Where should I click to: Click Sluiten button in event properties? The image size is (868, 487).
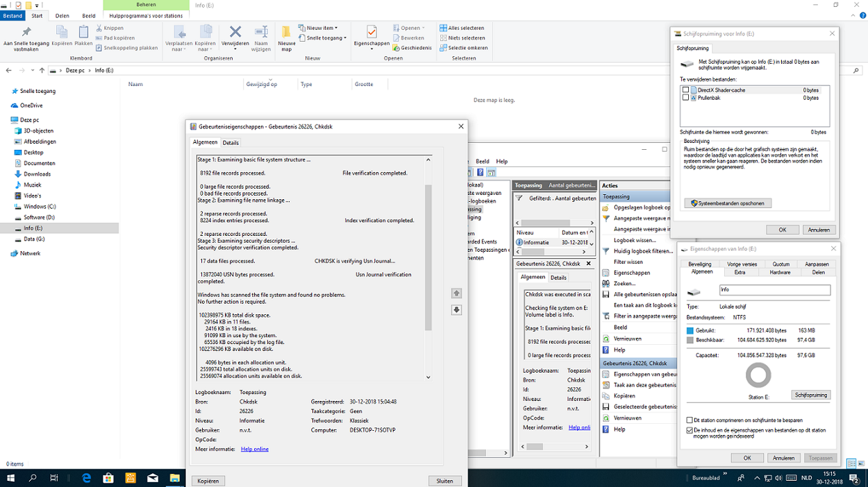444,481
